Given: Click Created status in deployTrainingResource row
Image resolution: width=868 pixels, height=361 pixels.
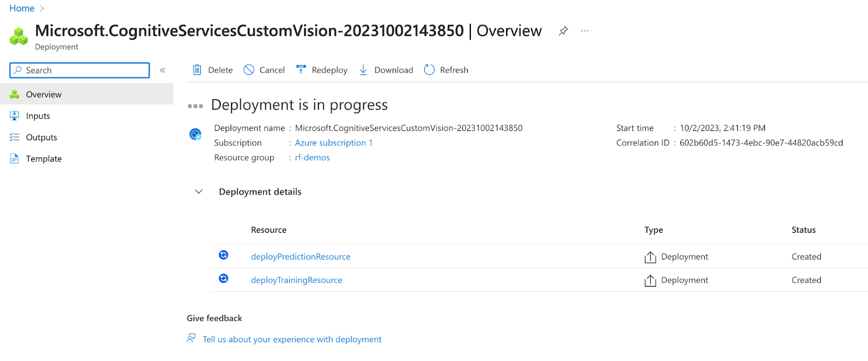Looking at the screenshot, I should (806, 280).
